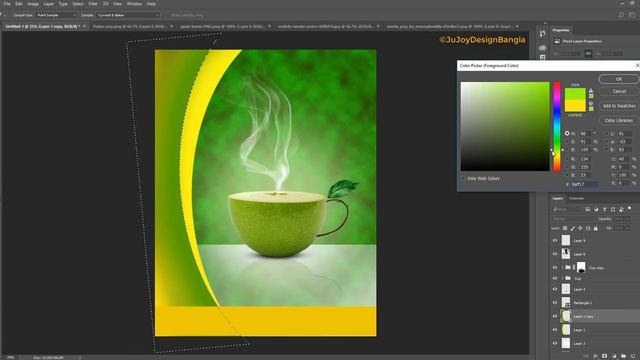Click the Cup copy layer mask thumbnail

pyautogui.click(x=581, y=267)
